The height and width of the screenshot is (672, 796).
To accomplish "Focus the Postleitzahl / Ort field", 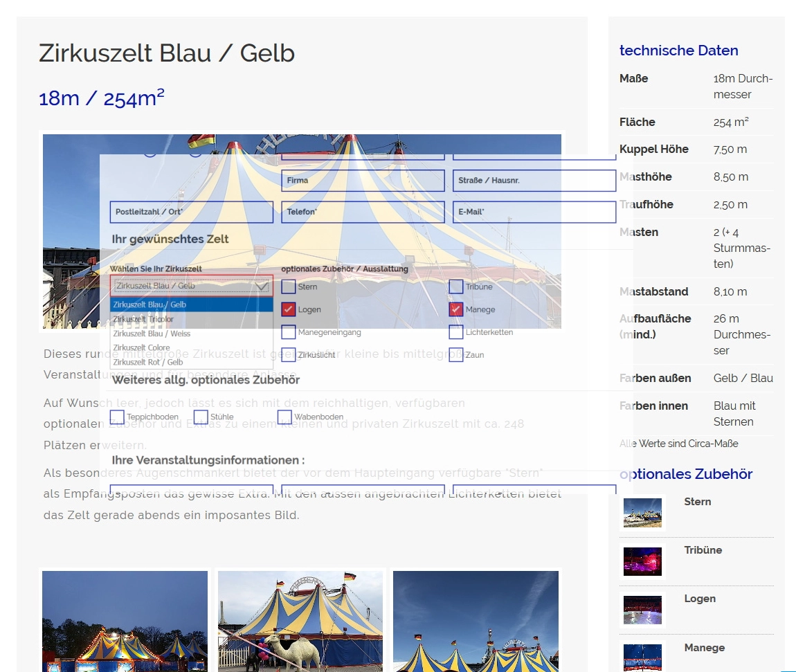I will coord(191,212).
